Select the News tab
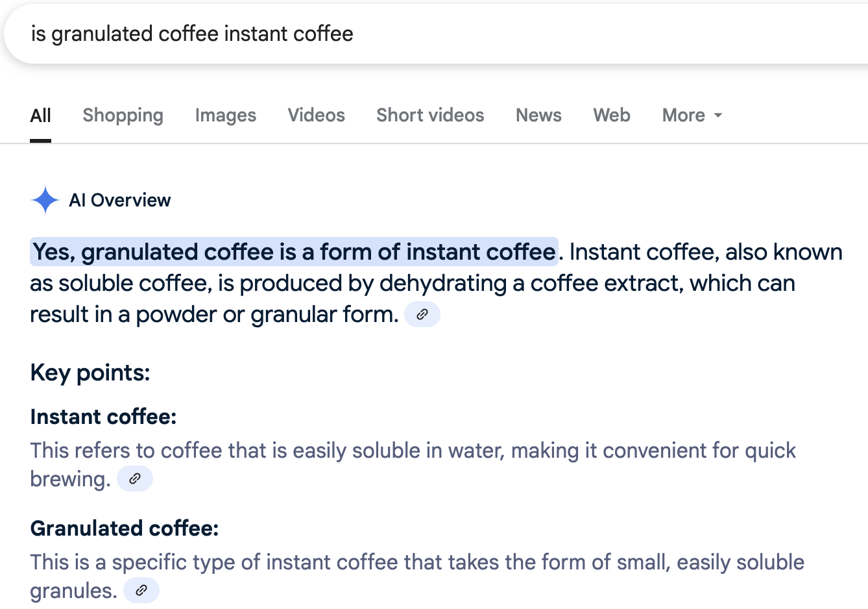This screenshot has width=868, height=609. tap(538, 116)
